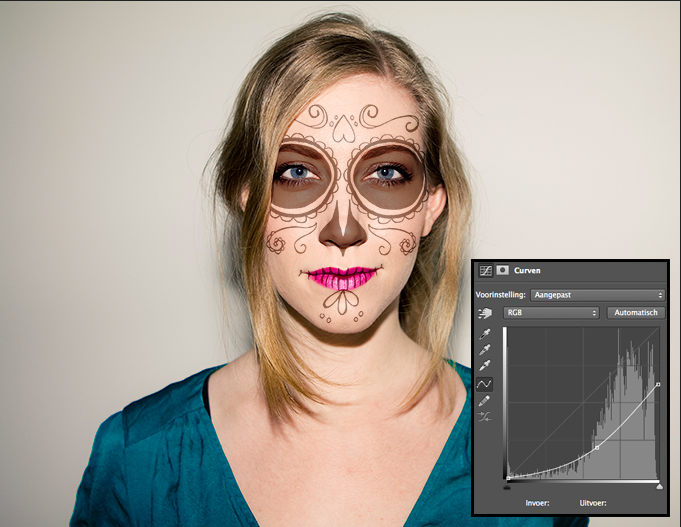Click the smooth curve values icon
This screenshot has height=527, width=681.
[x=485, y=417]
